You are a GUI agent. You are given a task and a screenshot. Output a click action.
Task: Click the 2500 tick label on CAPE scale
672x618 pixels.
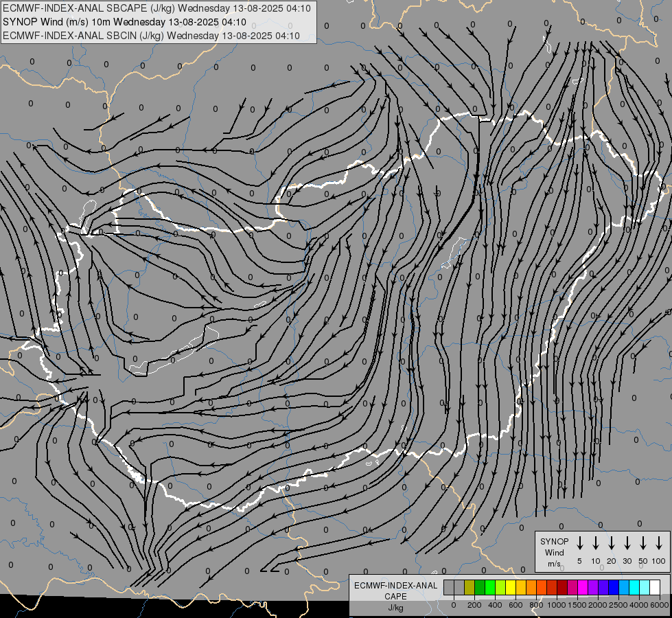[618, 605]
